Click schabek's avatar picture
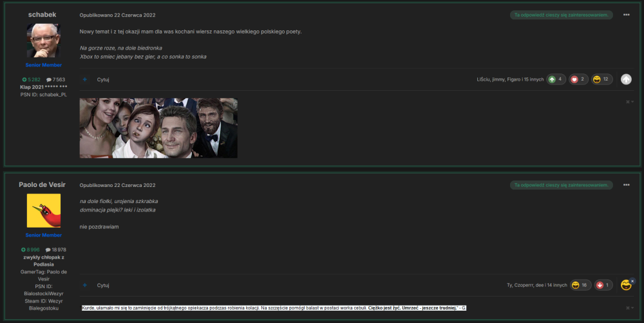Screen dimensions: 644x323 [43, 41]
